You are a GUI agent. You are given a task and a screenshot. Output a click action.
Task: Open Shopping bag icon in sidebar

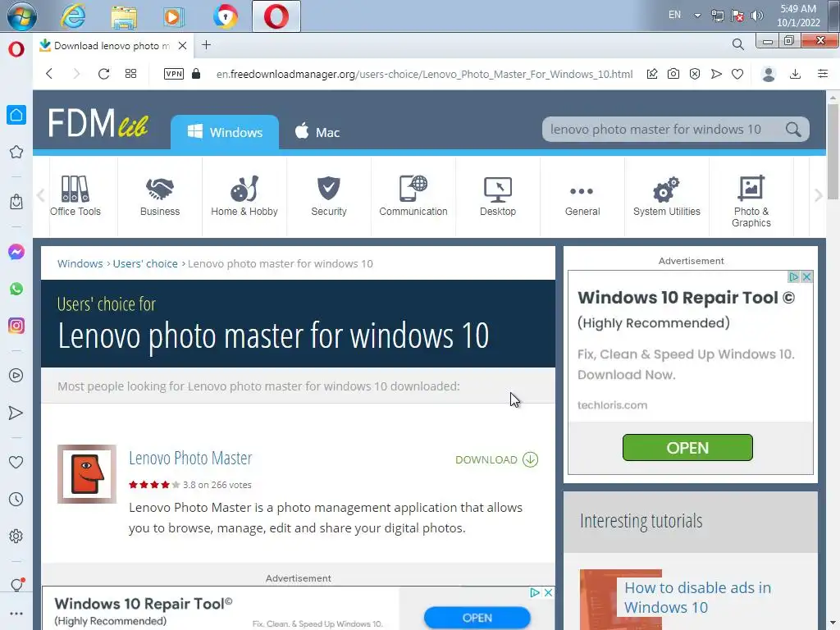click(16, 202)
